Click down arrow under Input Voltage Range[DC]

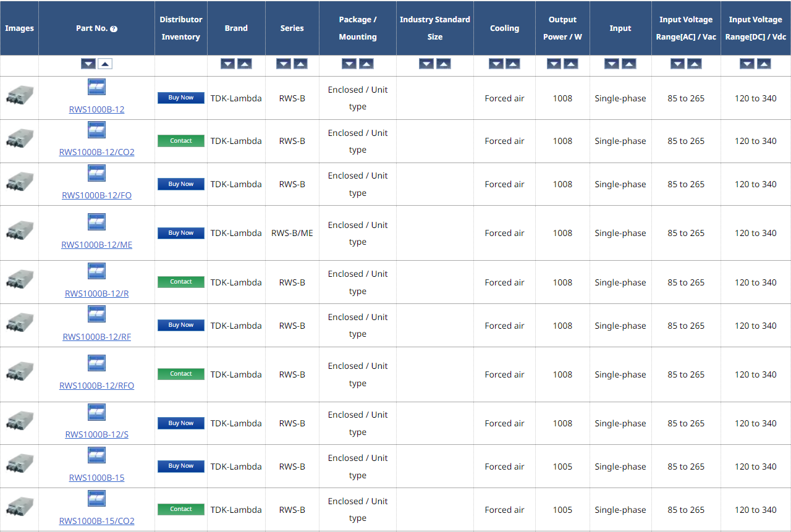tap(747, 64)
